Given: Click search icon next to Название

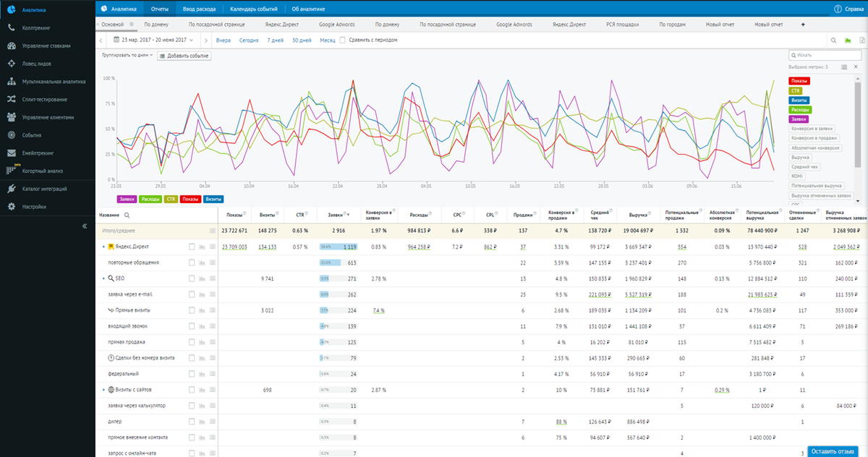Looking at the screenshot, I should (127, 215).
